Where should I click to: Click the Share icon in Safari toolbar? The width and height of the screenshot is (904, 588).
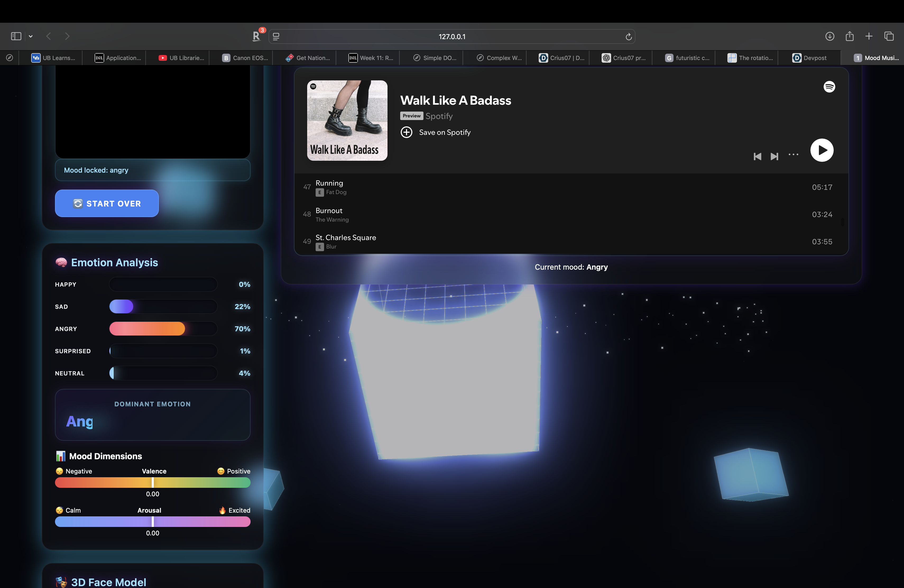[x=849, y=36]
